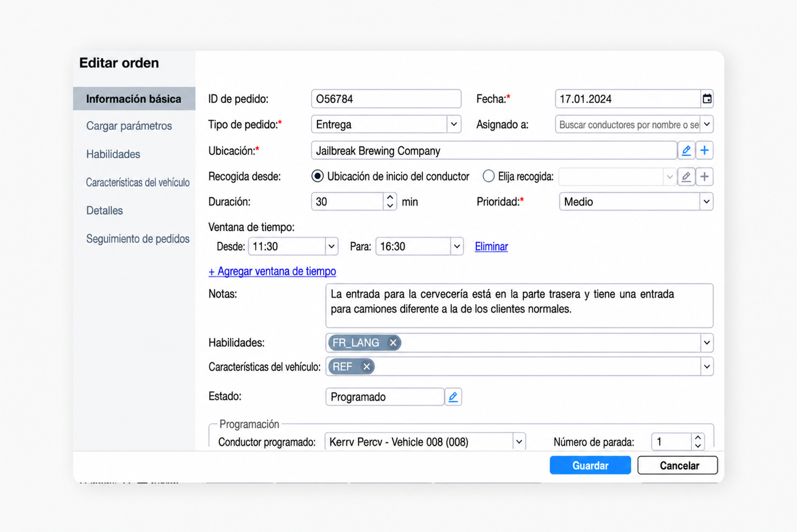This screenshot has height=532, width=797.
Task: Add a new location with plus icon
Action: pyautogui.click(x=704, y=150)
